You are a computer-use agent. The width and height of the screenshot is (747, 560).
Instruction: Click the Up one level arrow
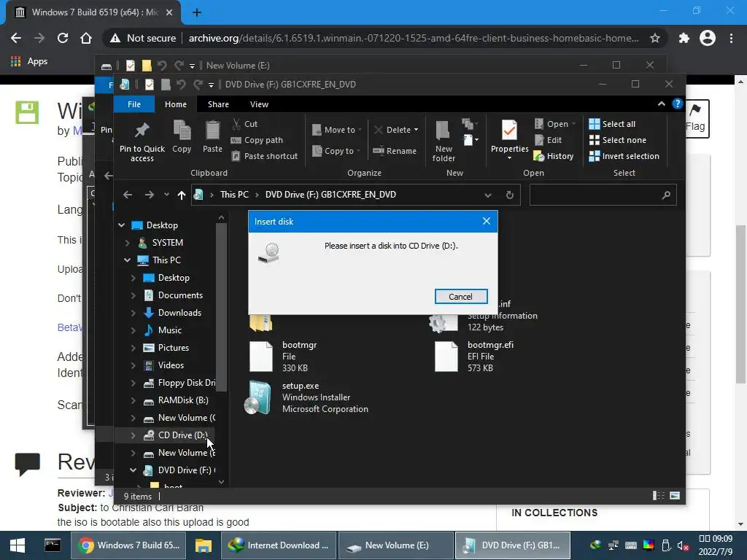[181, 195]
